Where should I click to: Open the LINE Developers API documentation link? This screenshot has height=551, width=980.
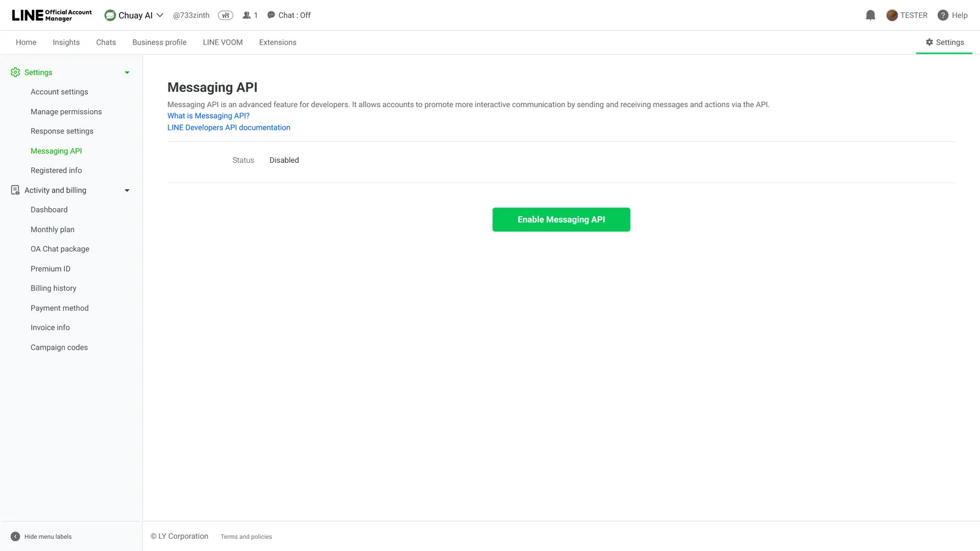click(229, 127)
